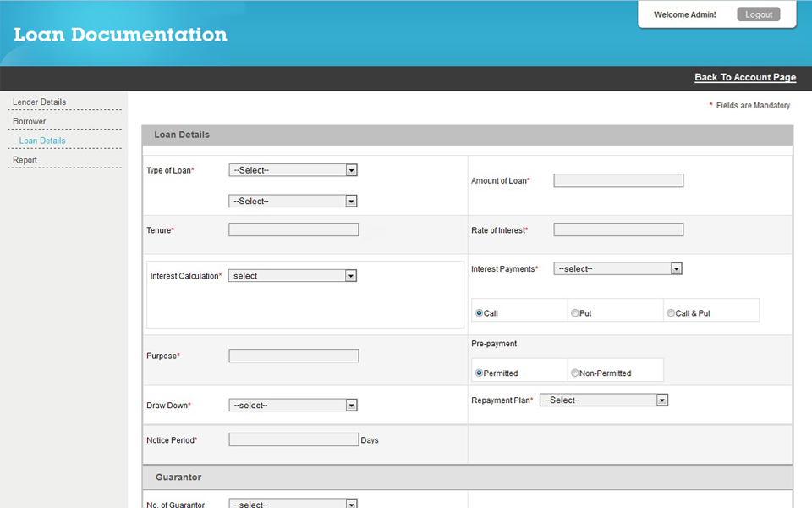This screenshot has width=812, height=508.
Task: Go to the Borrower sidebar item
Action: [30, 122]
